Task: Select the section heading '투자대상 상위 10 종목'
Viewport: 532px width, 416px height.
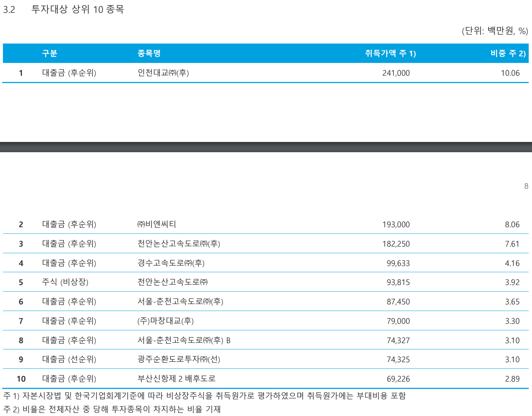Action: (x=78, y=9)
